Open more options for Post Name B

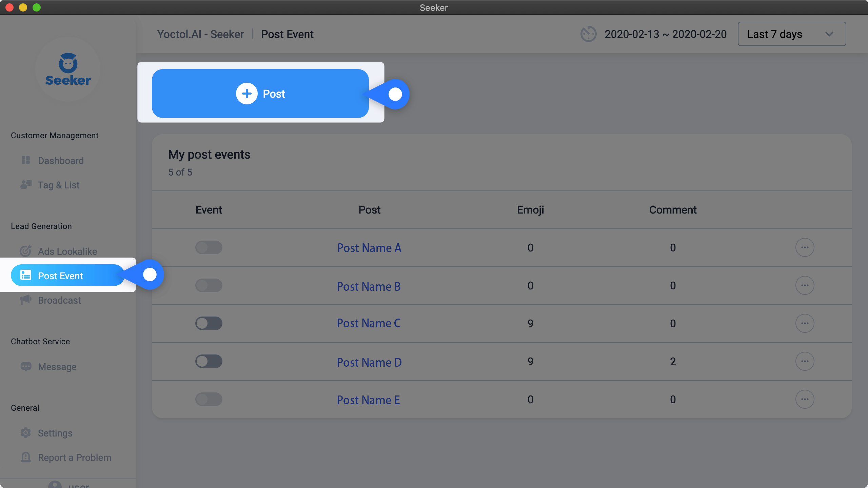[x=805, y=285]
